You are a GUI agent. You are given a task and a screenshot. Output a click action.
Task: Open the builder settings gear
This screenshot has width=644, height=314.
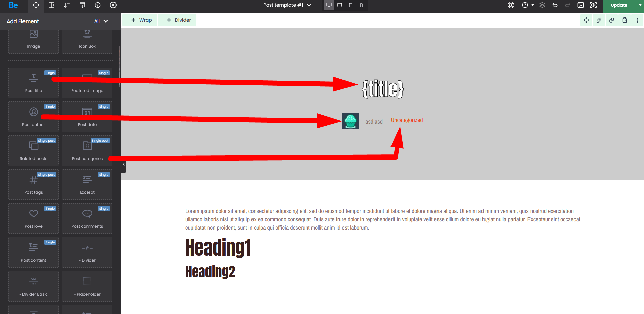pos(113,5)
